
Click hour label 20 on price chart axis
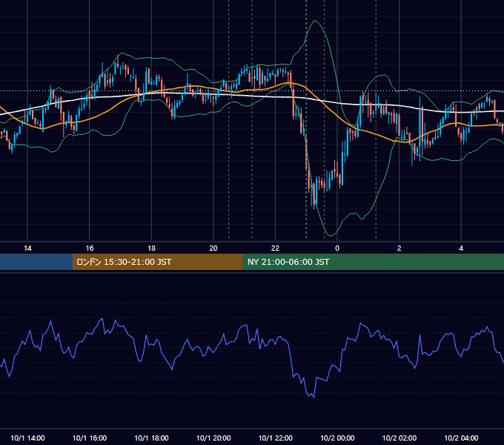pyautogui.click(x=213, y=248)
